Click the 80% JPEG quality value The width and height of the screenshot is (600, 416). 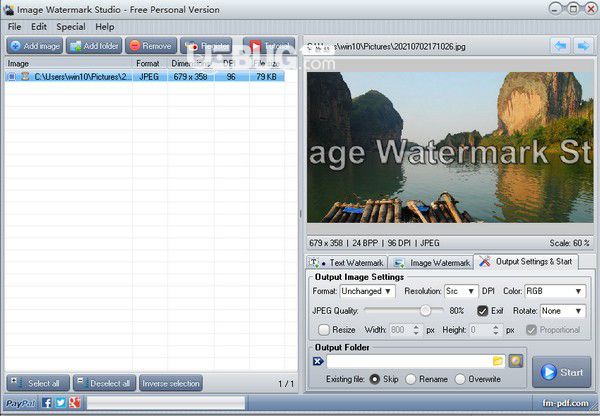click(457, 311)
